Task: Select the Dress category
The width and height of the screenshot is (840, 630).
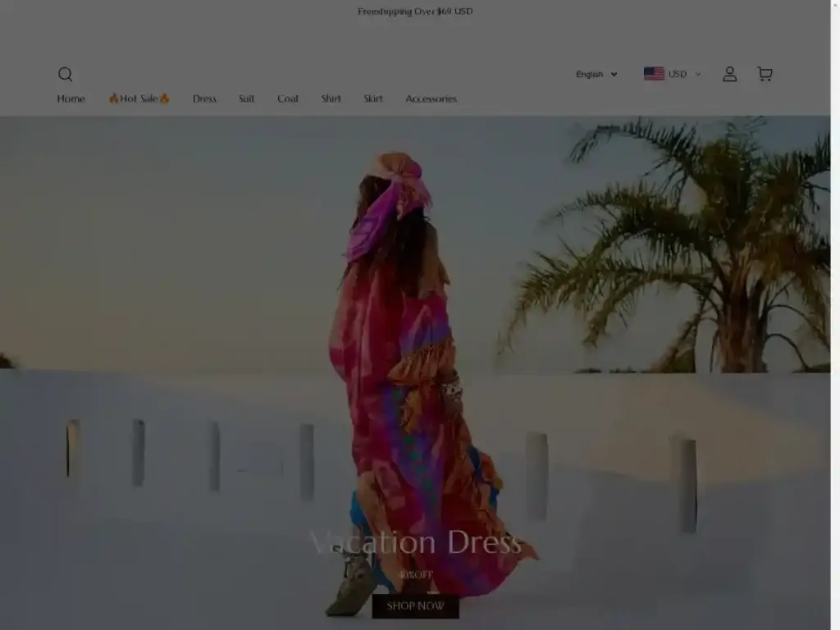Action: [x=204, y=98]
